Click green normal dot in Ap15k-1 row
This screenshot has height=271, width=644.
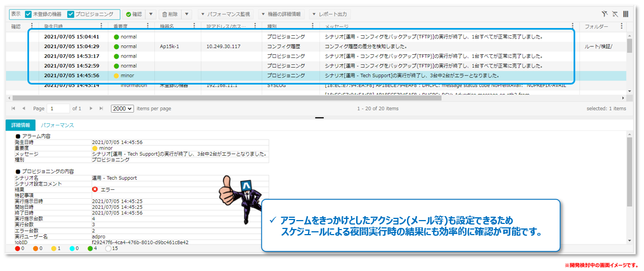click(116, 46)
